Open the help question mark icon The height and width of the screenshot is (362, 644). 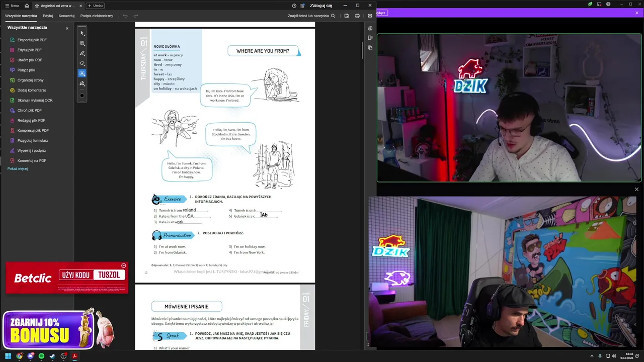294,6
